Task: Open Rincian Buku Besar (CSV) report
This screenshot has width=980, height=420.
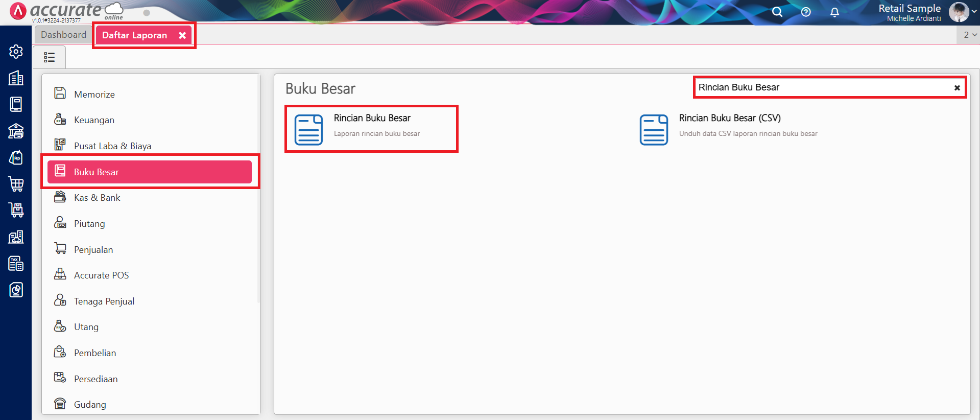Action: click(x=729, y=118)
